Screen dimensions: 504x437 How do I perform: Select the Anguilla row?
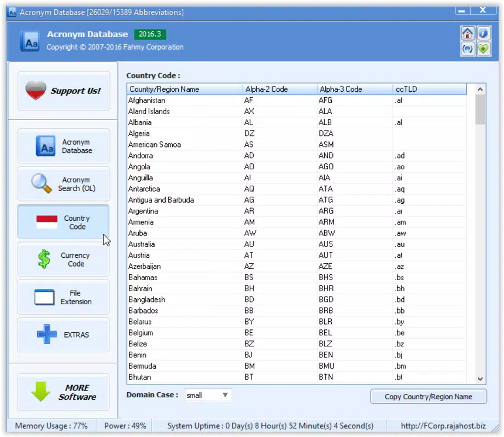297,178
